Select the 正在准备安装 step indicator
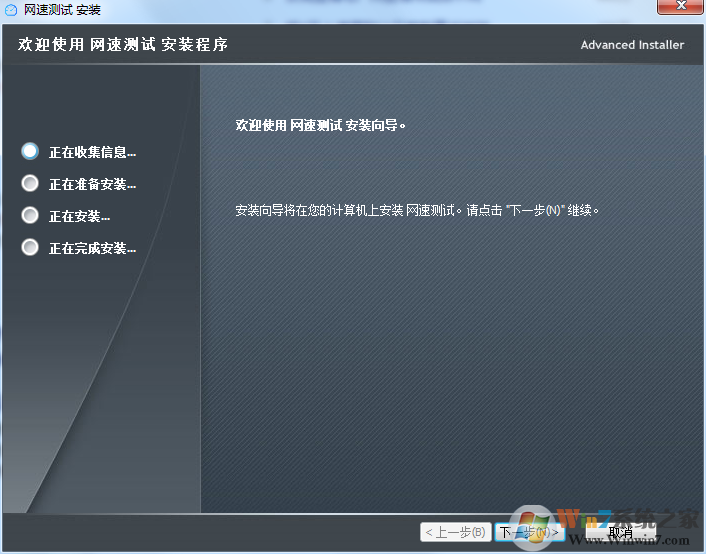This screenshot has width=706, height=554. pos(30,183)
